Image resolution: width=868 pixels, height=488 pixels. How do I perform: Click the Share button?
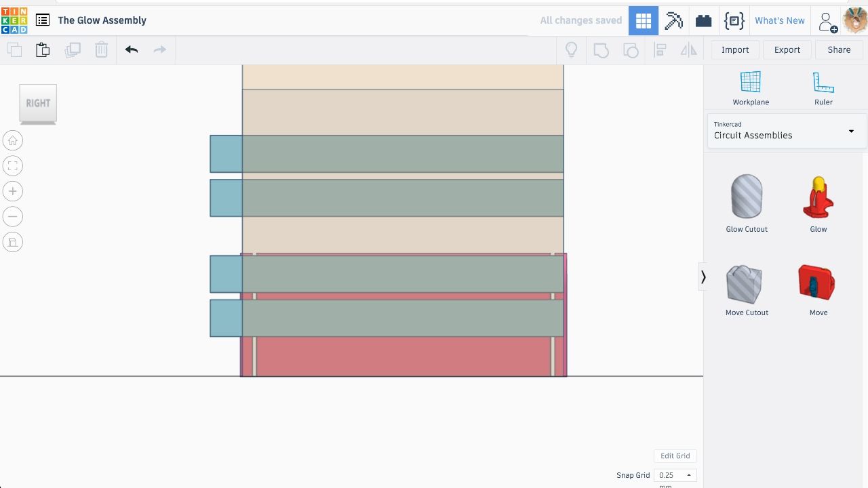click(x=839, y=49)
